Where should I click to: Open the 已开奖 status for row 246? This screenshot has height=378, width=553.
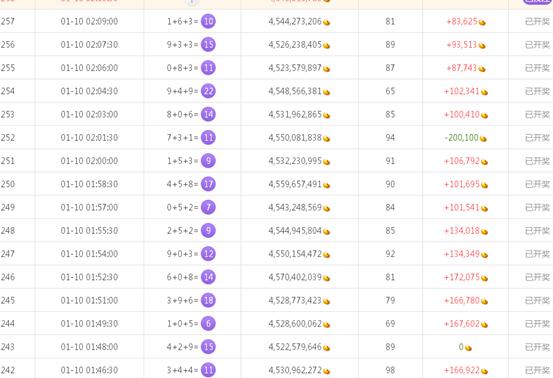[537, 277]
